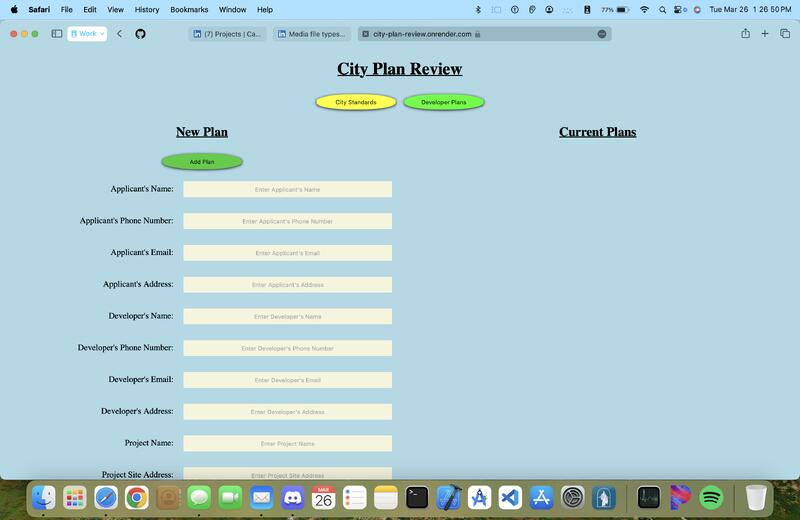
Task: Click the page options button in address bar
Action: [x=602, y=34]
